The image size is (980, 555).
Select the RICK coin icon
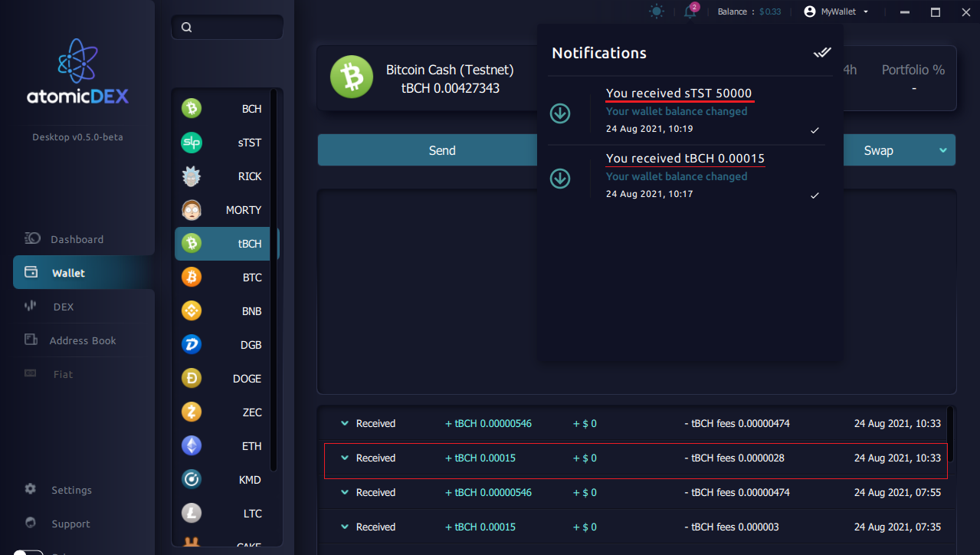192,176
